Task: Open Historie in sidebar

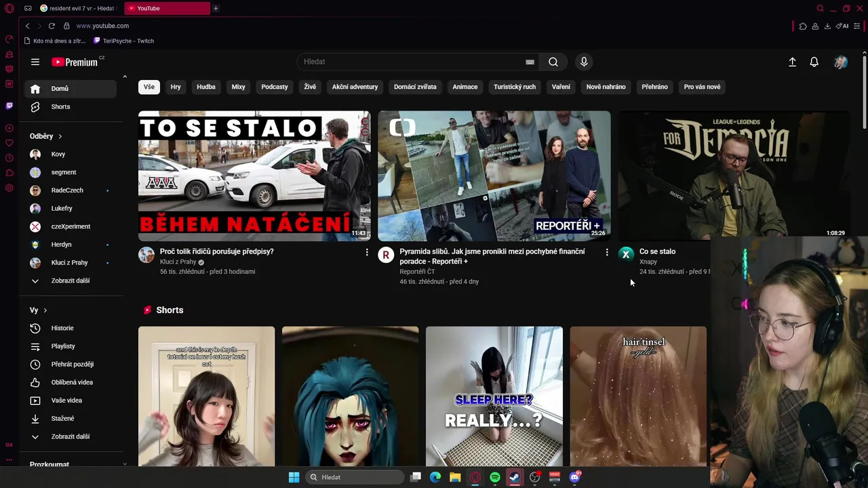Action: pos(71,328)
